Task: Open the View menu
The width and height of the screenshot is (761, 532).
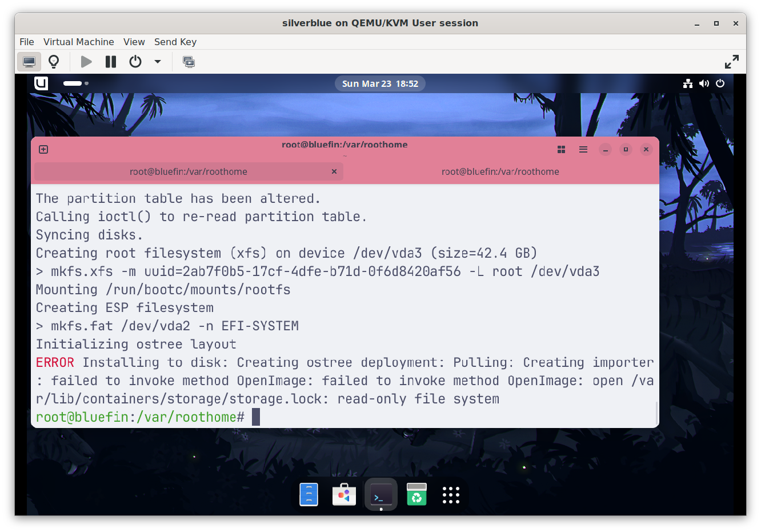Action: [x=134, y=42]
